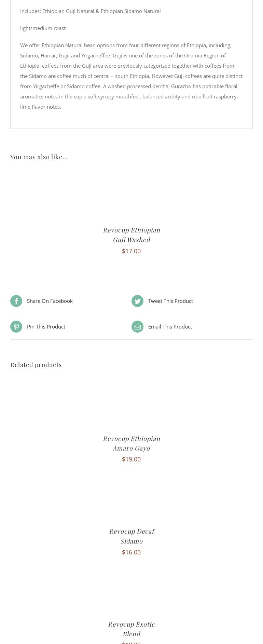Click the "Related products" heading
Viewport: 263px width, 644px height.
(36, 365)
